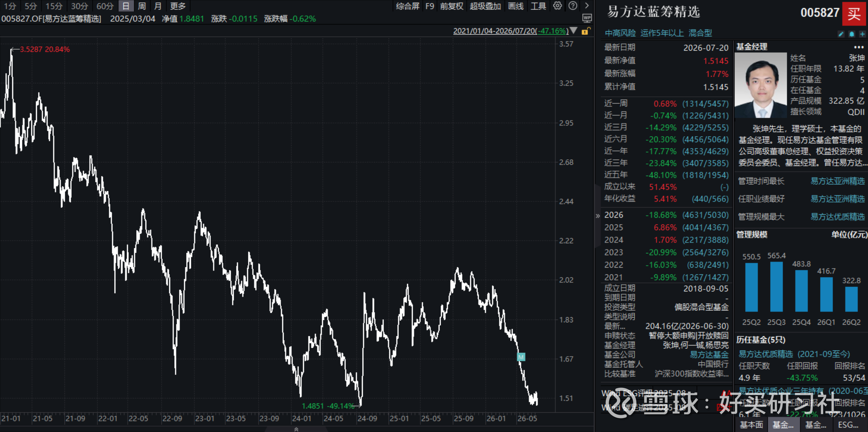
Task: Open the 综合屏 view
Action: coord(408,6)
